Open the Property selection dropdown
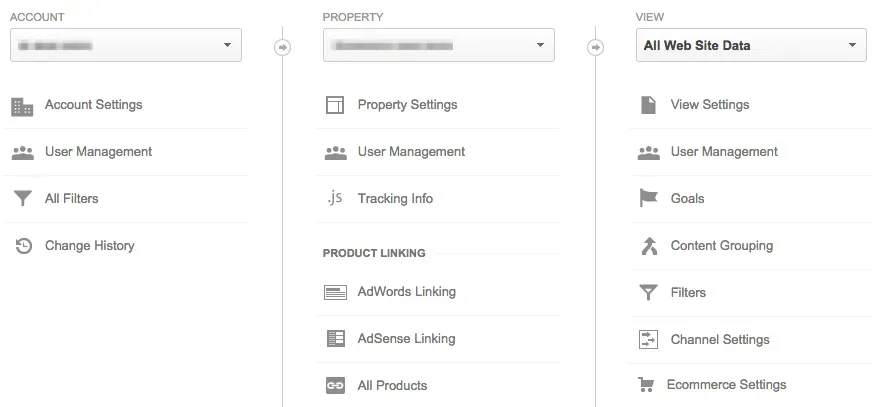The height and width of the screenshot is (407, 877). click(439, 45)
